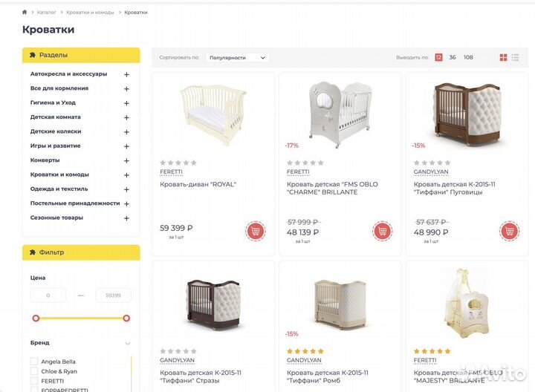Collapse the Бренд filter section
Screen dimensions: 535x392
tap(127, 343)
